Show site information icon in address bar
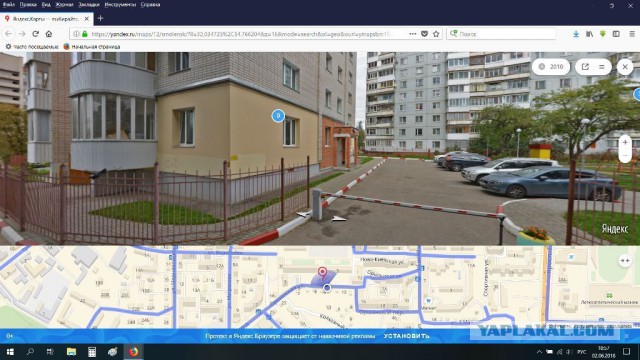 pos(76,34)
